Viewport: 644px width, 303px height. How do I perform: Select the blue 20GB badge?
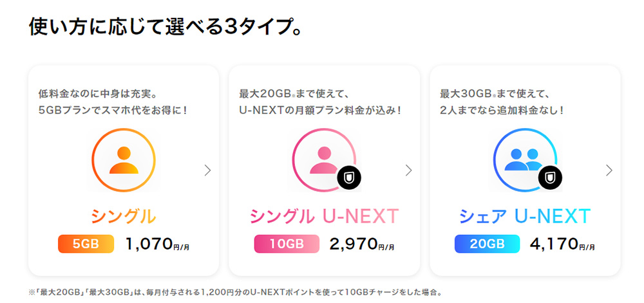[487, 244]
